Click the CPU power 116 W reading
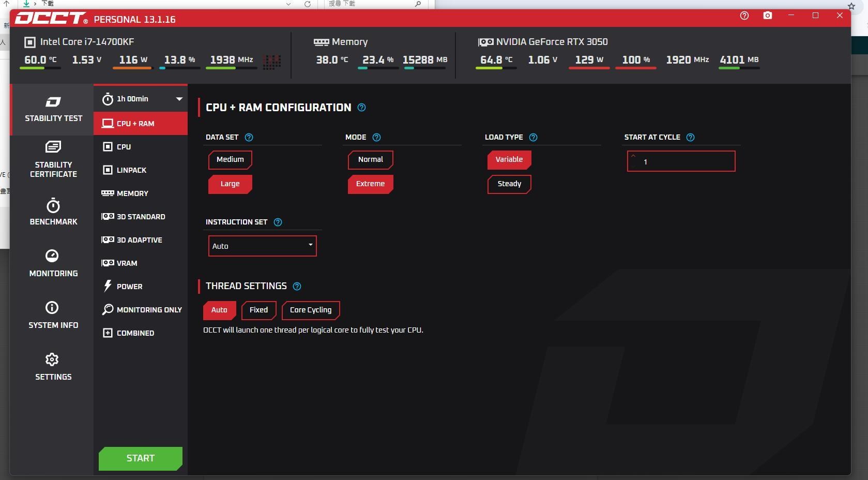Viewport: 868px width, 480px height. pos(133,60)
